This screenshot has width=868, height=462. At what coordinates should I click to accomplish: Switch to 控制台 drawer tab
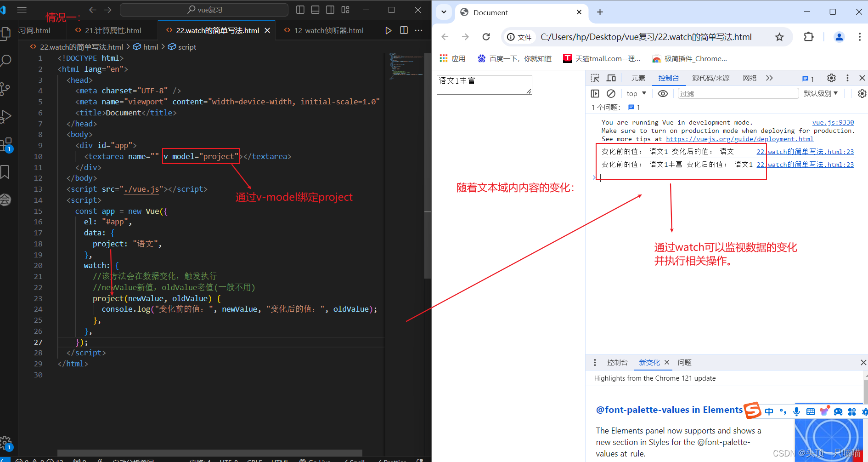[617, 362]
